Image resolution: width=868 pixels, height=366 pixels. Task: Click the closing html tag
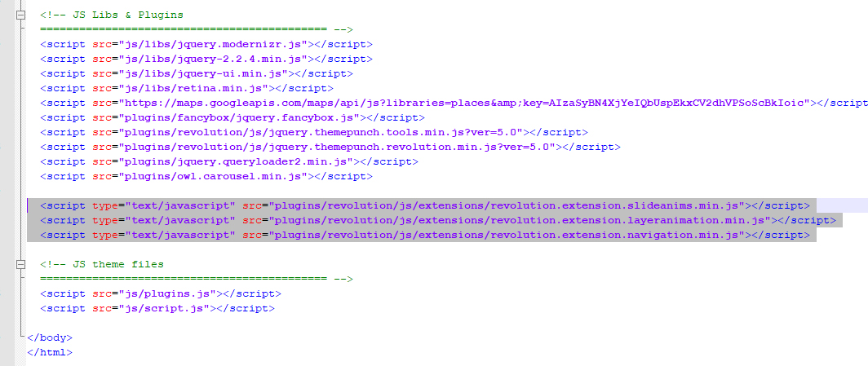coord(50,352)
